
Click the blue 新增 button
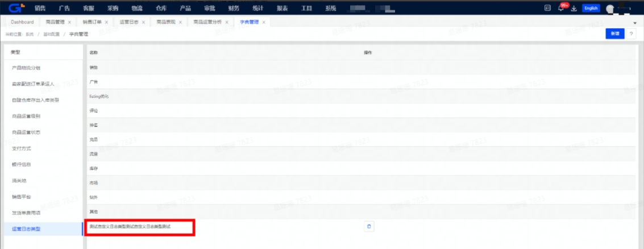(615, 34)
